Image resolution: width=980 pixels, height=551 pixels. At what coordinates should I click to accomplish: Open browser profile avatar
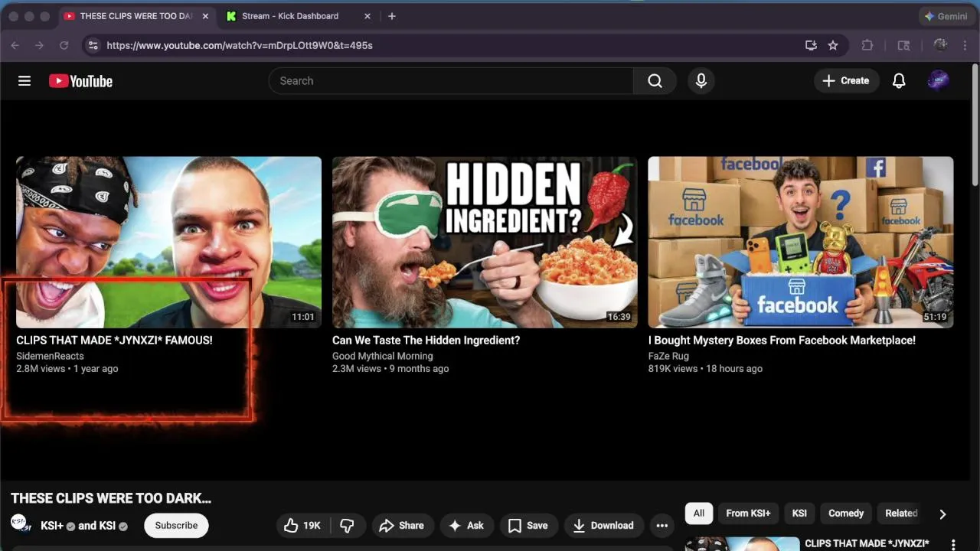tap(940, 45)
